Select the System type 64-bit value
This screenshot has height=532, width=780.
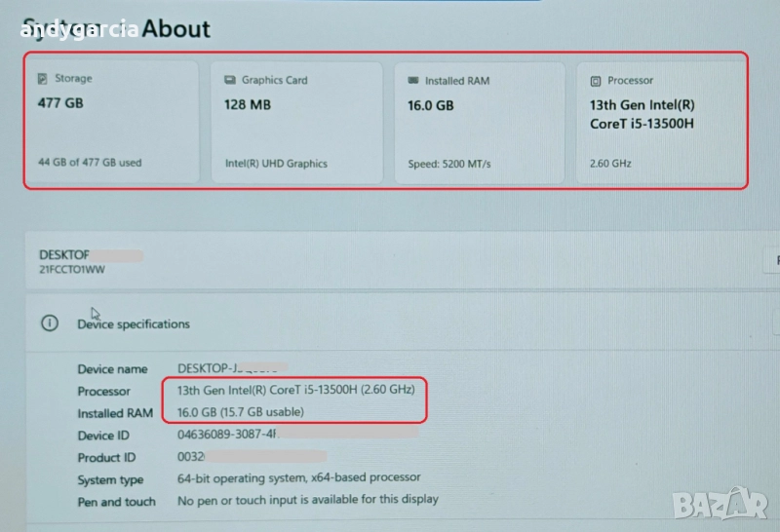tap(298, 477)
